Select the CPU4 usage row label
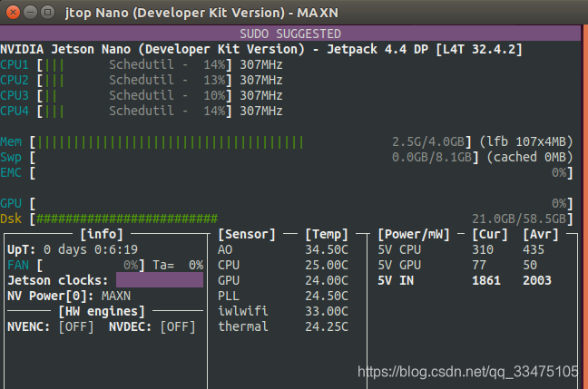The height and width of the screenshot is (389, 588). click(15, 111)
